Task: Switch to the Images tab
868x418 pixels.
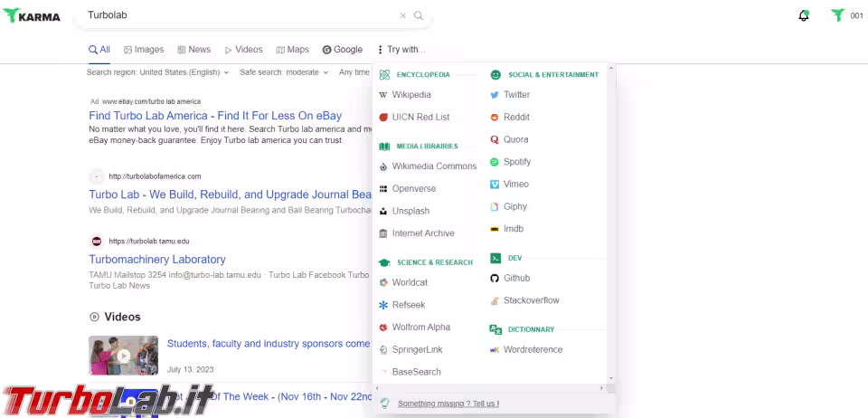Action: point(144,50)
